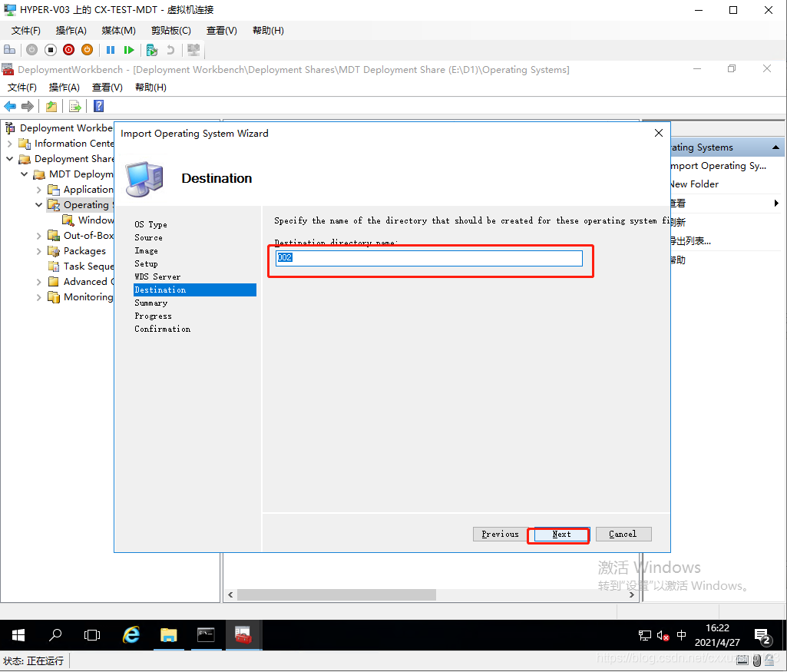787x672 pixels.
Task: Expand the Advanced Configuration node
Action: tap(38, 282)
